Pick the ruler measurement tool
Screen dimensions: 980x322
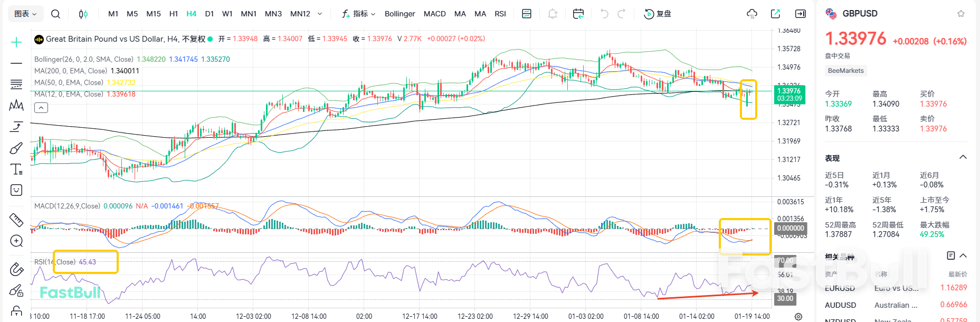[x=16, y=220]
